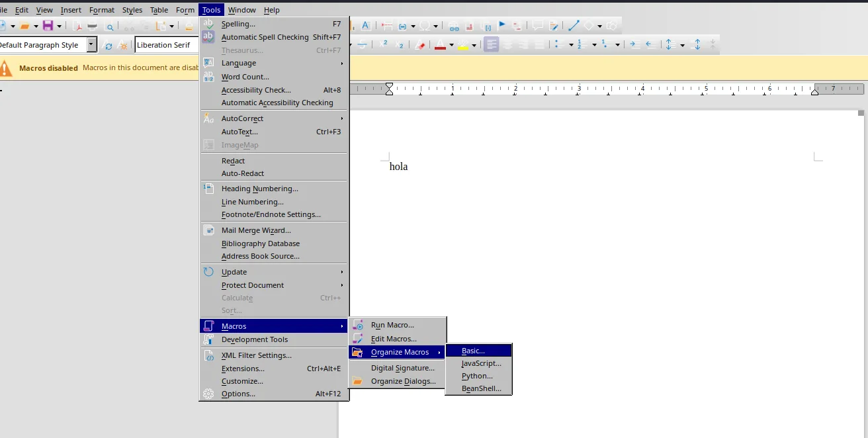Image resolution: width=868 pixels, height=438 pixels.
Task: Click the Paste clipboard icon
Action: [161, 26]
